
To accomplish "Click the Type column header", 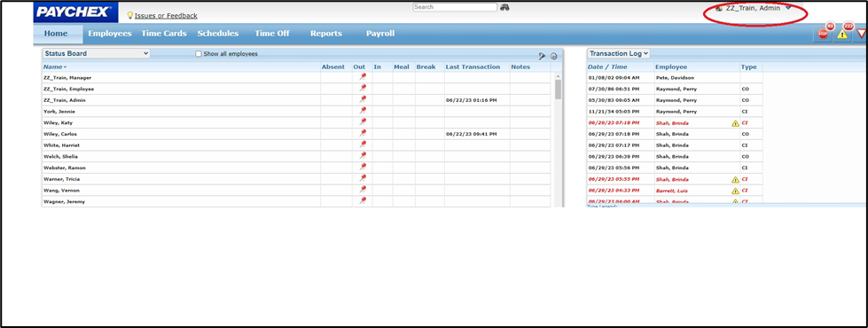I will click(748, 66).
